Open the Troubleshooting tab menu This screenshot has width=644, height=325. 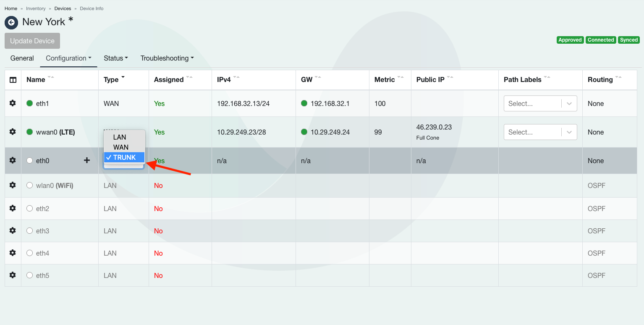point(167,58)
